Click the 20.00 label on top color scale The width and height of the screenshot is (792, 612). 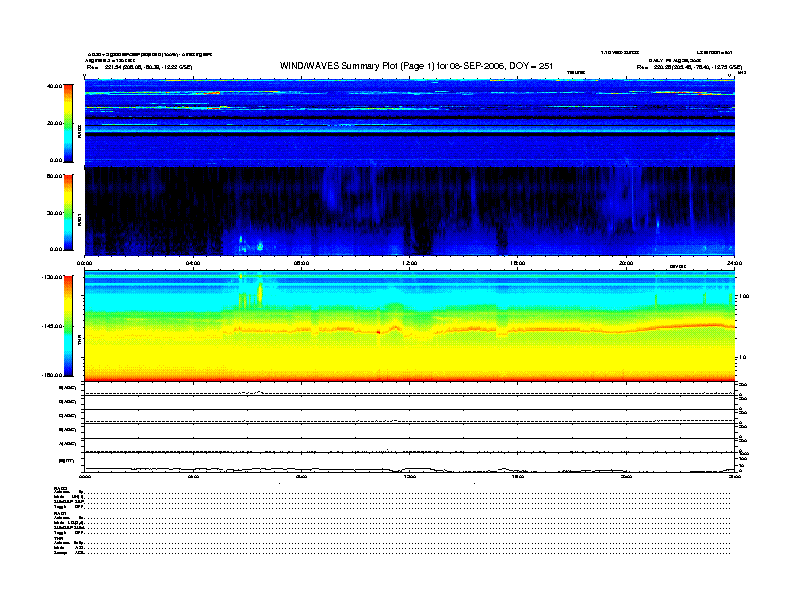[x=55, y=123]
